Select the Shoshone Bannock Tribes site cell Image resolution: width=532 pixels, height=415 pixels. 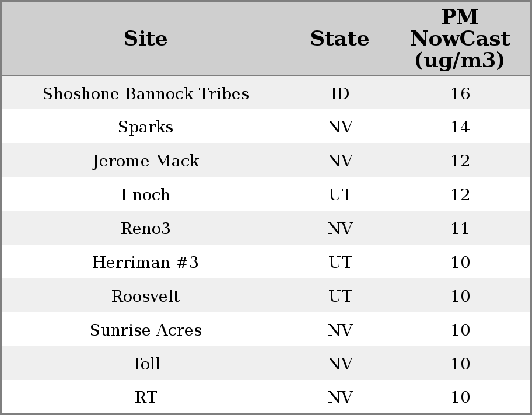coord(146,93)
